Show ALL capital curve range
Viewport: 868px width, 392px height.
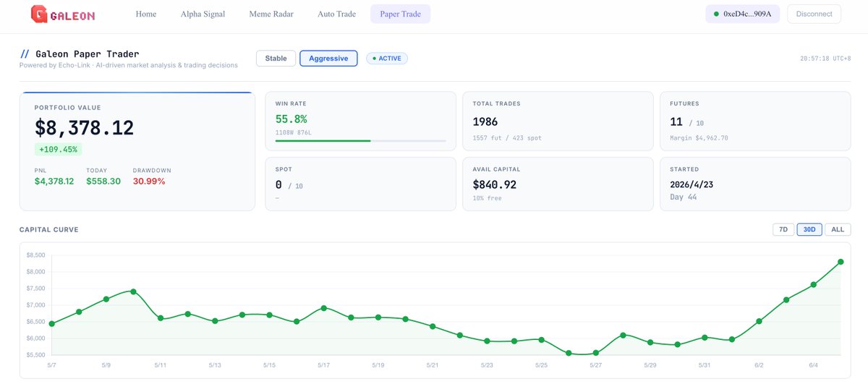(x=838, y=229)
